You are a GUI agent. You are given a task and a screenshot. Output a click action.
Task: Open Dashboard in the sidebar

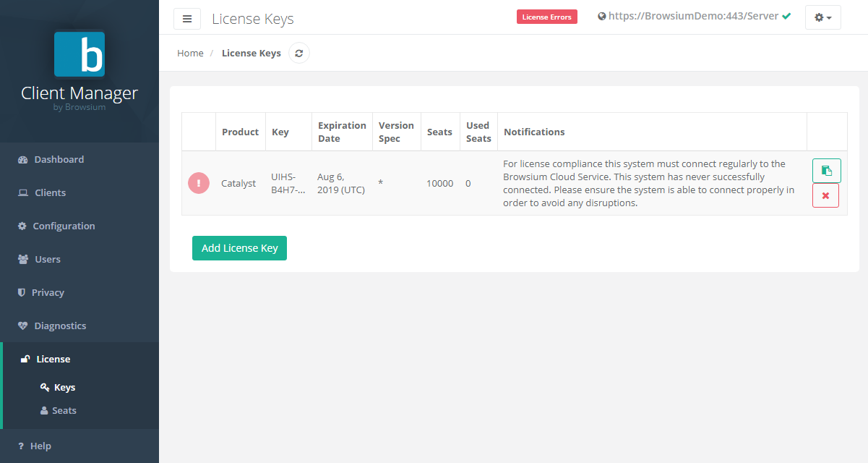point(59,159)
